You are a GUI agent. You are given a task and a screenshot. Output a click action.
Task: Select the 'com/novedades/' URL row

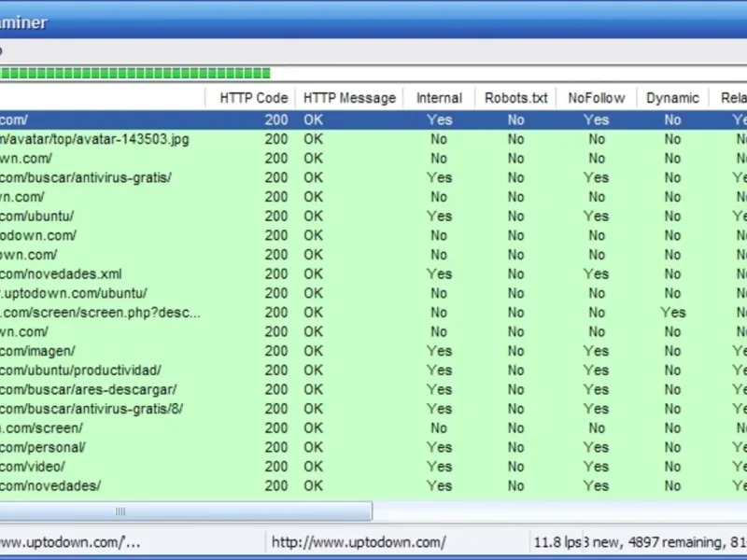[373, 485]
